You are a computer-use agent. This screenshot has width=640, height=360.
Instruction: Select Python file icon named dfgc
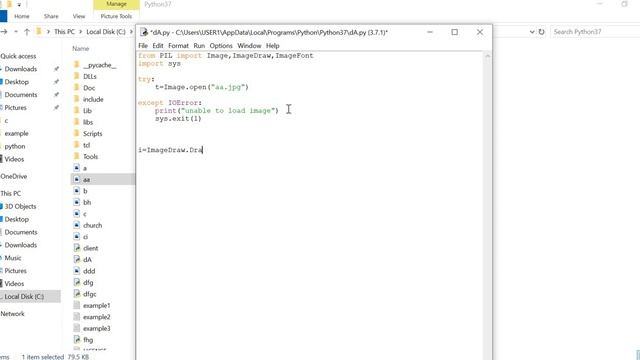click(x=76, y=293)
